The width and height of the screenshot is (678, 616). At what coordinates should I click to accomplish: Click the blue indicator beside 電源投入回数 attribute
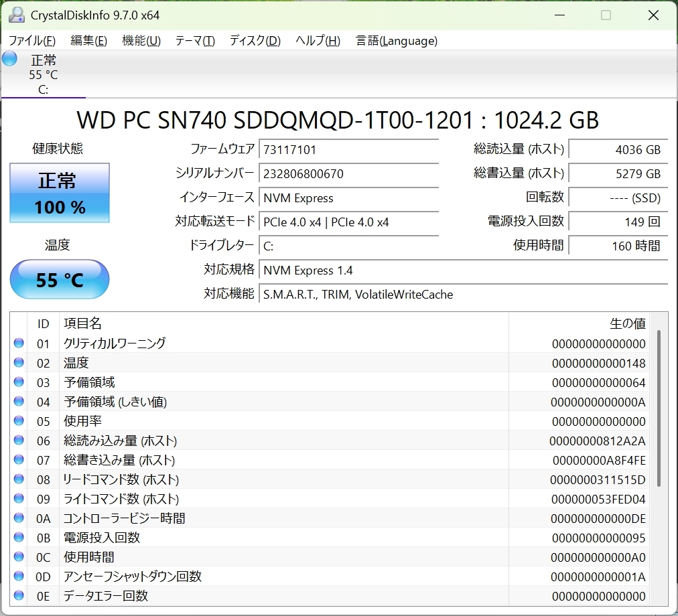click(x=19, y=537)
